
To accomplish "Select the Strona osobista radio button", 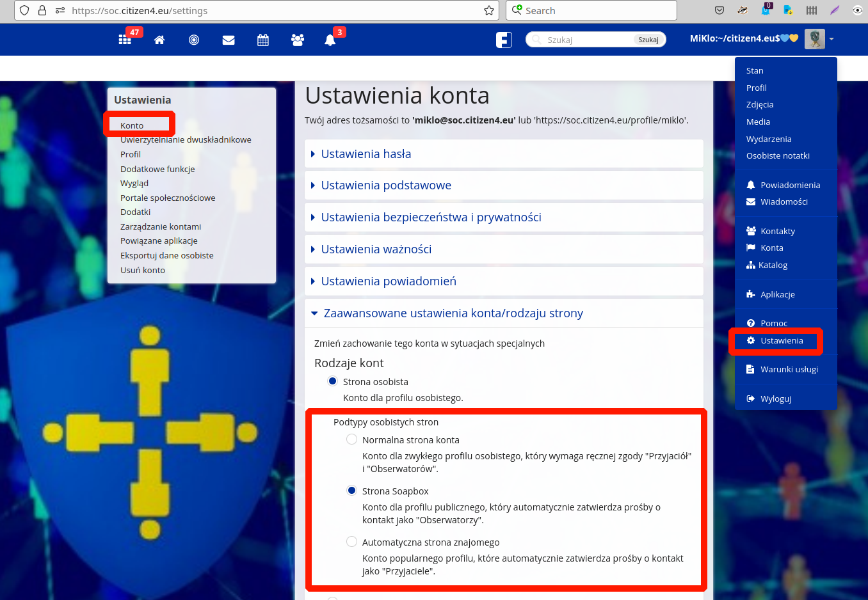I will click(x=333, y=381).
